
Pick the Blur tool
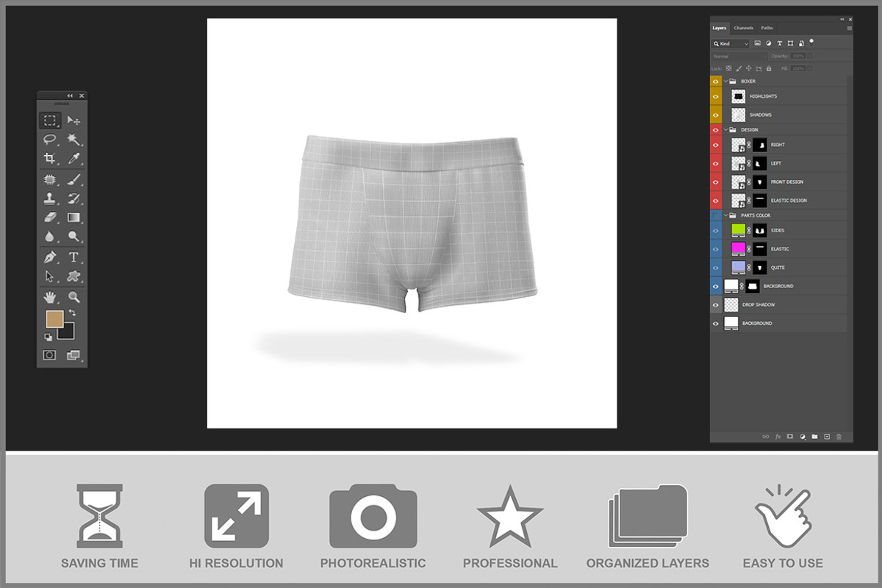[x=50, y=237]
